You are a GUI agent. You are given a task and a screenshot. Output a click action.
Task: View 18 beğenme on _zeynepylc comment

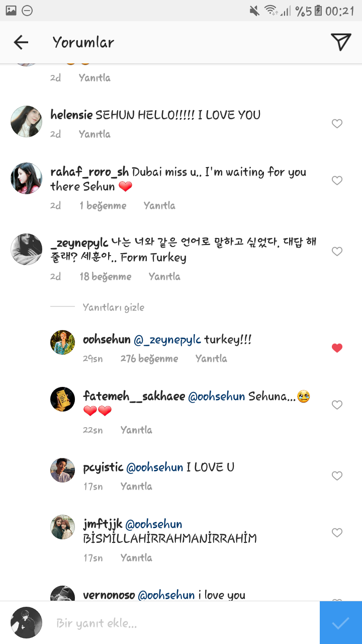coord(106,277)
